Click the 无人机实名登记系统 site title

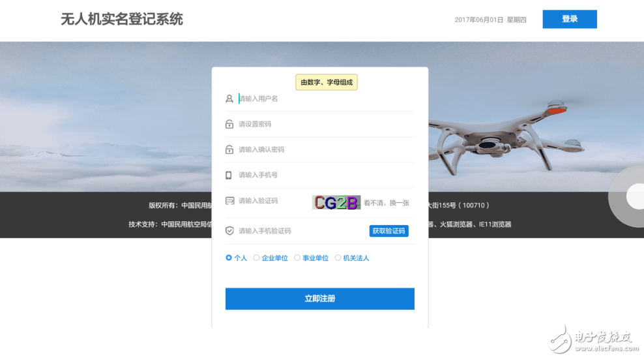(x=122, y=19)
